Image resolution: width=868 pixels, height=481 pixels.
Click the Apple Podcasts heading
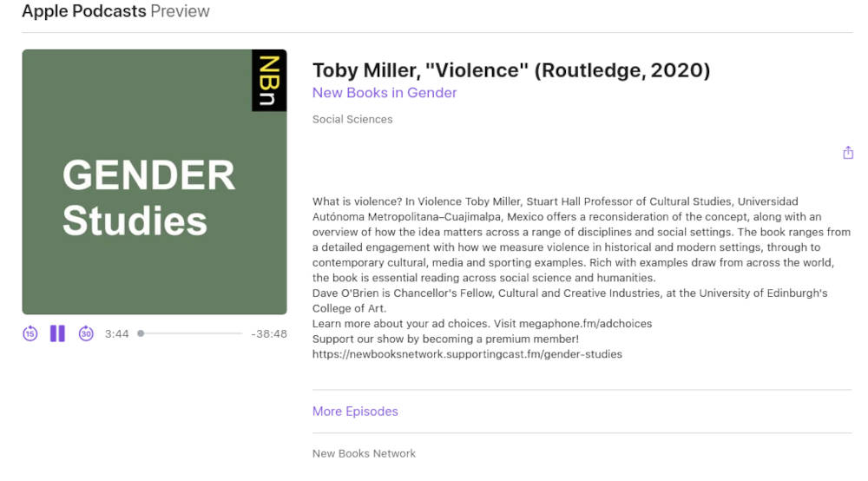point(84,11)
